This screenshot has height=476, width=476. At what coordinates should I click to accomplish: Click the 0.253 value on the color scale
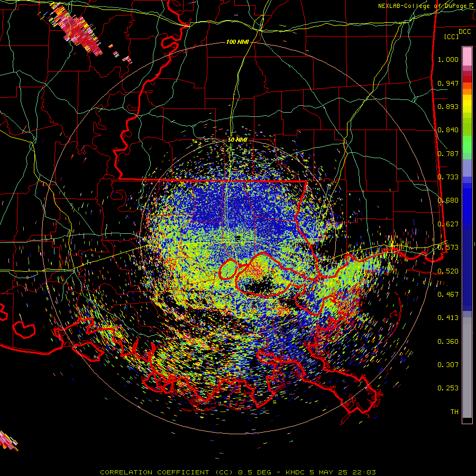448,388
